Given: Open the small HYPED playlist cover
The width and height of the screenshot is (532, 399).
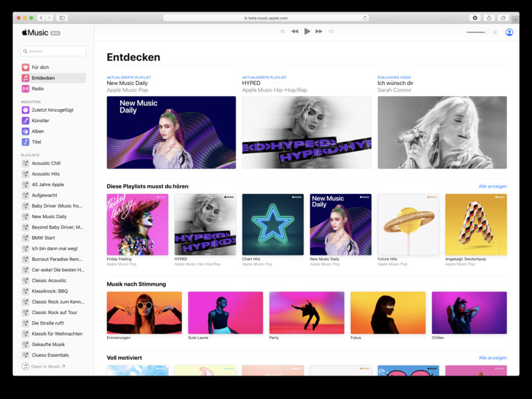Looking at the screenshot, I should (x=205, y=224).
